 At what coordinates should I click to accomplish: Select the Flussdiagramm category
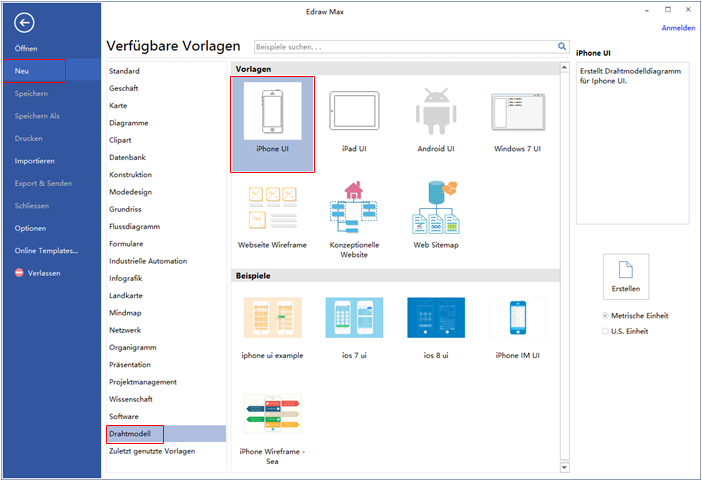tap(134, 227)
